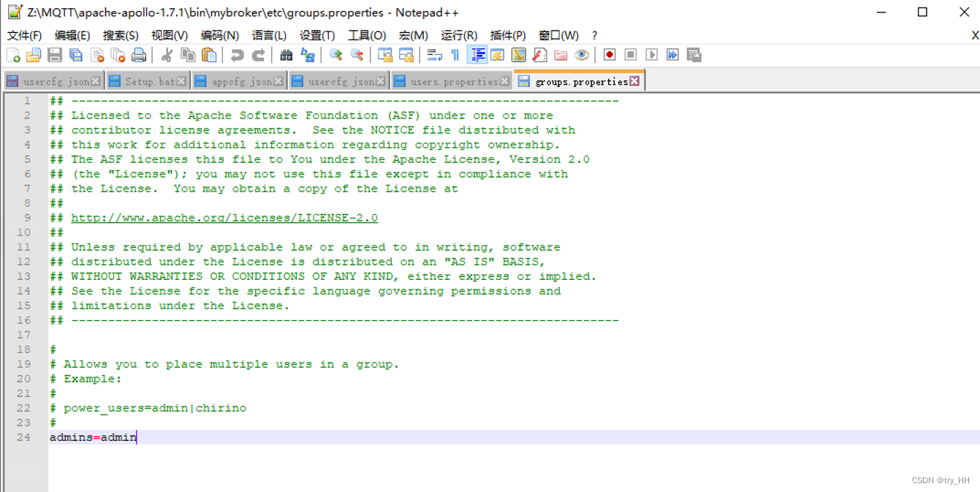Undo the last edit

(237, 55)
